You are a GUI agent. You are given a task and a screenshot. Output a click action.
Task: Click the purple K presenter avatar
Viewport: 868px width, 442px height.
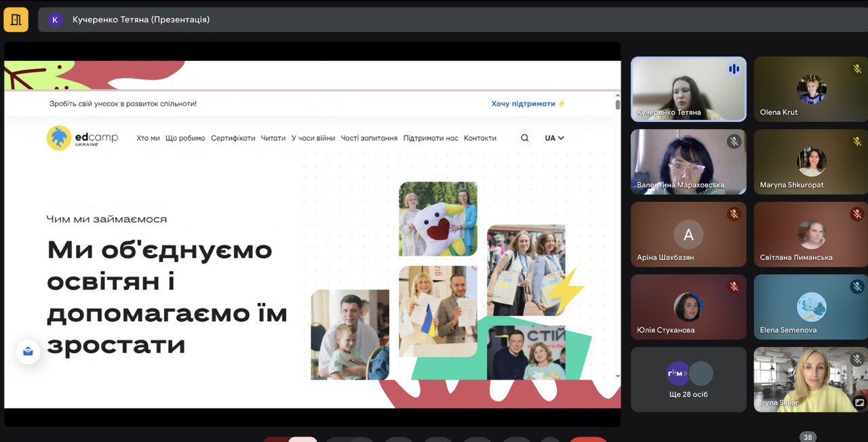coord(55,20)
